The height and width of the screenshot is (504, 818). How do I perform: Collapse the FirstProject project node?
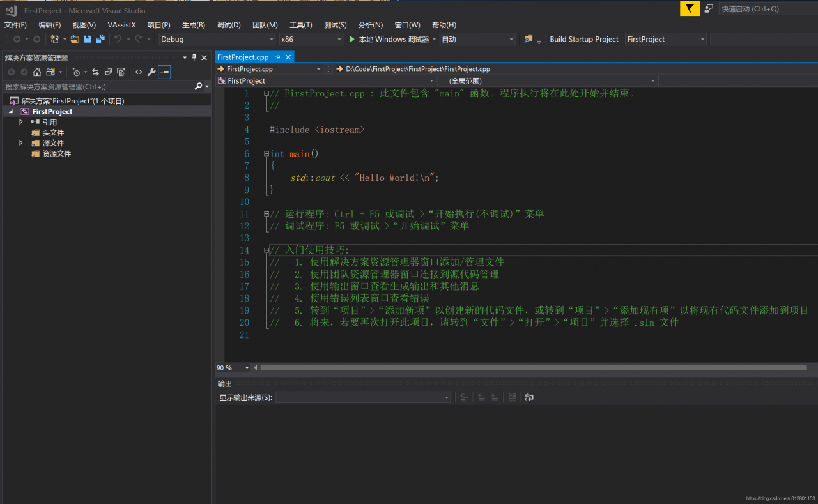(11, 111)
